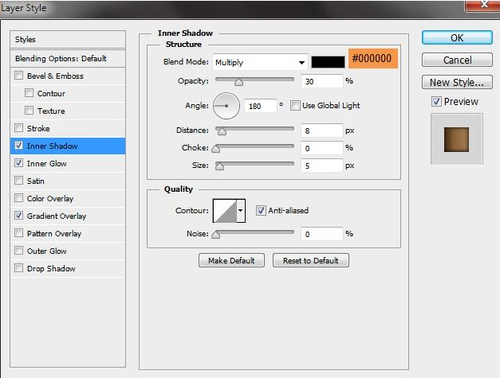This screenshot has height=378, width=500.
Task: Click the New Style... button
Action: (457, 82)
